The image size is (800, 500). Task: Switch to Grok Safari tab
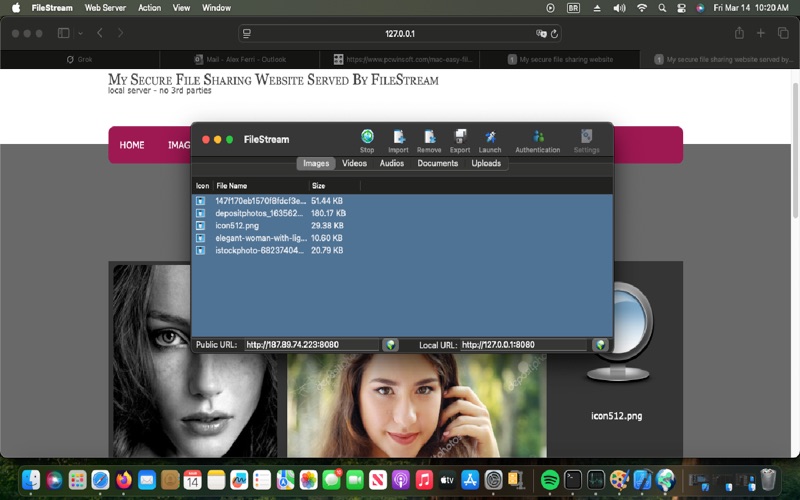click(x=80, y=59)
